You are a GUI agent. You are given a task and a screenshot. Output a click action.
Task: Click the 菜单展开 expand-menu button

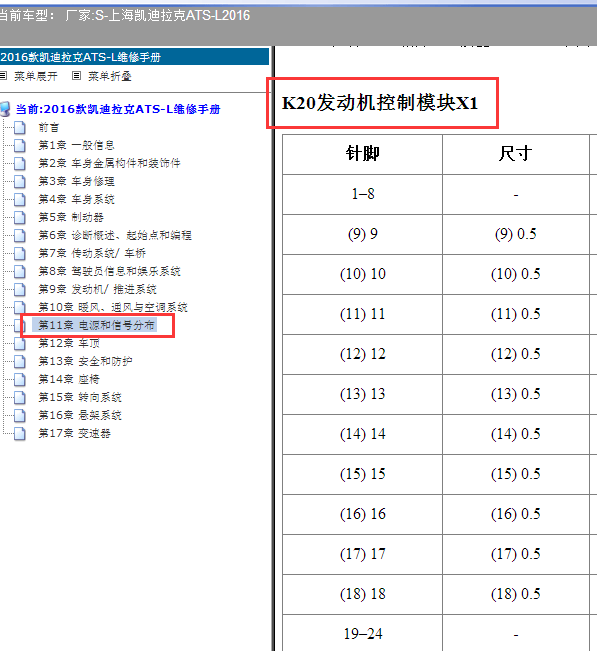(29, 76)
